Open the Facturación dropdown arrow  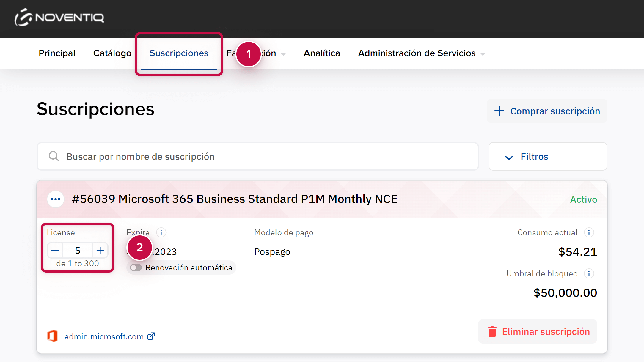click(283, 54)
